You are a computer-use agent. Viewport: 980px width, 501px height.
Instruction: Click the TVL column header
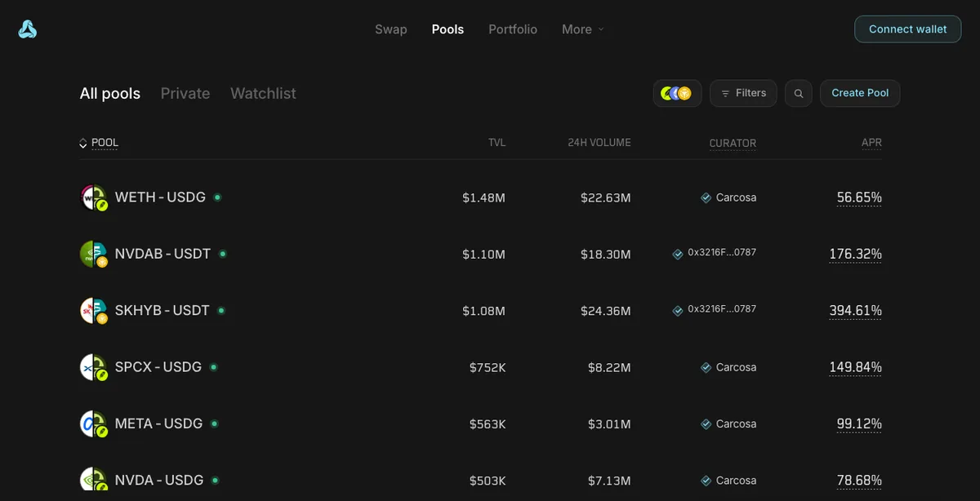[x=497, y=143]
